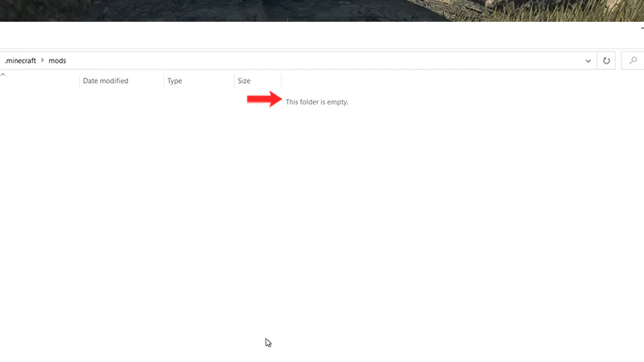
Task: Click the divider between Date modified and Type
Action: click(163, 81)
